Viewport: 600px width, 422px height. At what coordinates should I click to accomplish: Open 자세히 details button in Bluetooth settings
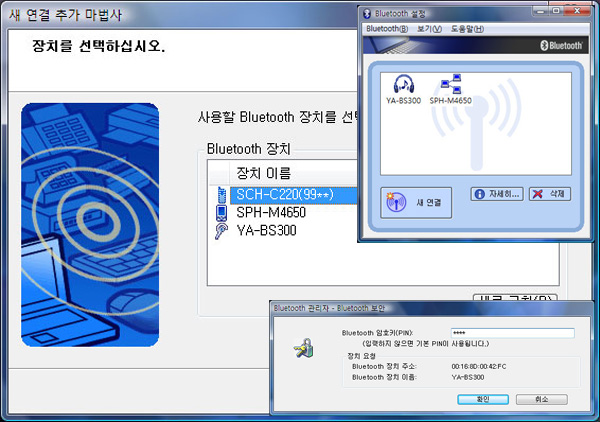pyautogui.click(x=497, y=194)
